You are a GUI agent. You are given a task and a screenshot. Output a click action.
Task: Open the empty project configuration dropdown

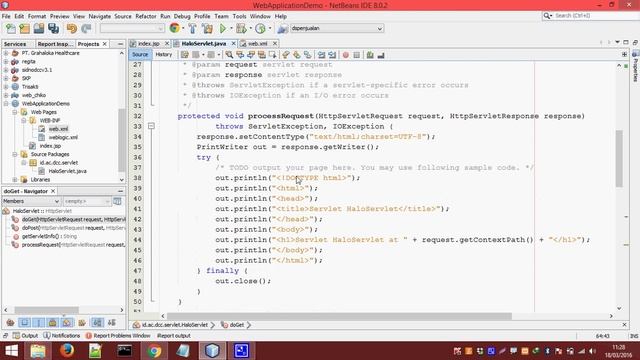pos(160,29)
